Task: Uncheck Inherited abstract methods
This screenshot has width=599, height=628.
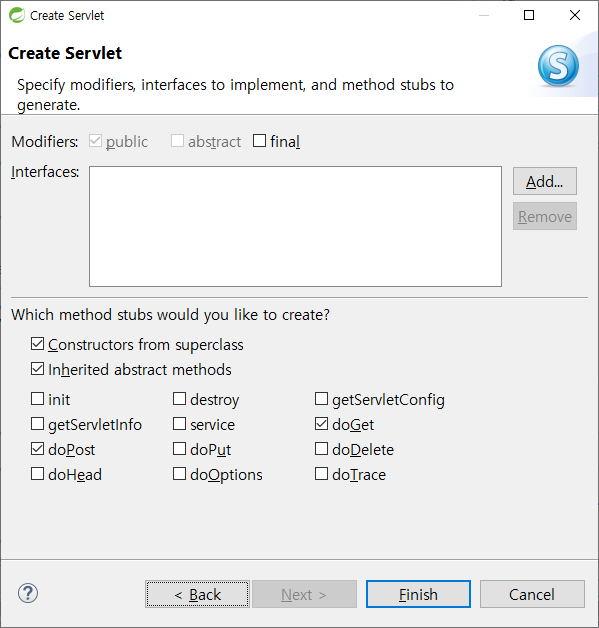Action: point(37,369)
